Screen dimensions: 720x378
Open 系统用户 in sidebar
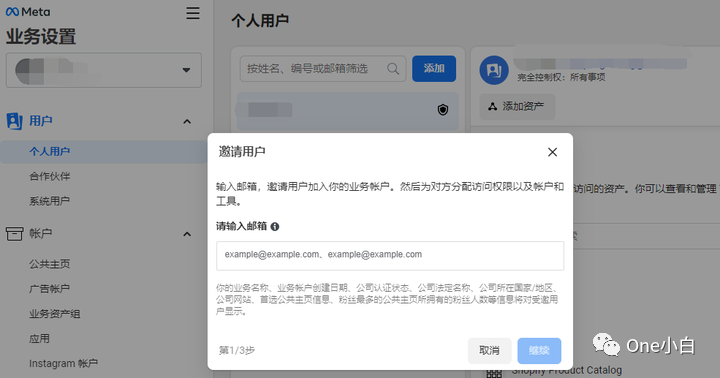pyautogui.click(x=50, y=201)
